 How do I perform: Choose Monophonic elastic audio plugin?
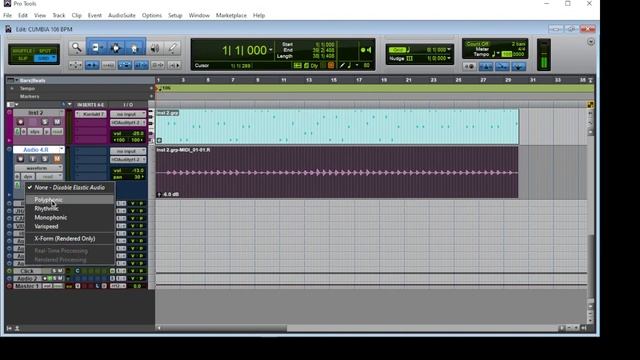click(x=70, y=218)
